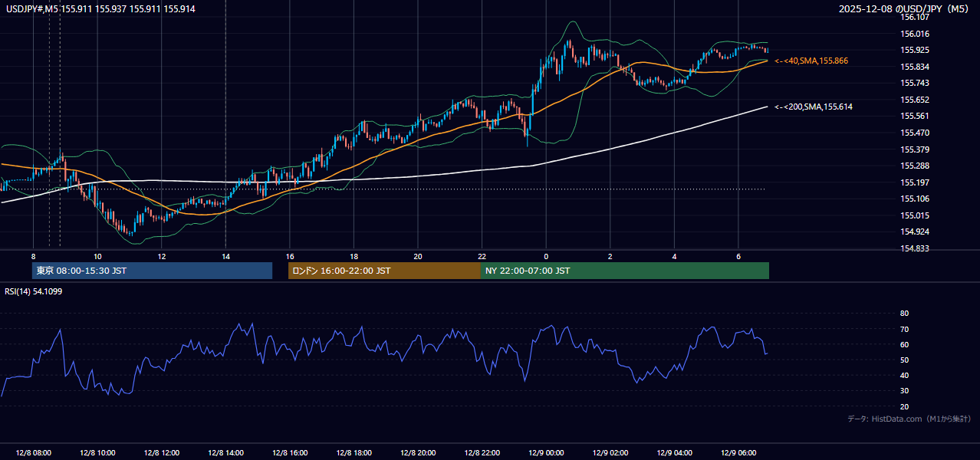Select the 40 SMA 155.866 label
The image size is (980, 460).
[811, 61]
